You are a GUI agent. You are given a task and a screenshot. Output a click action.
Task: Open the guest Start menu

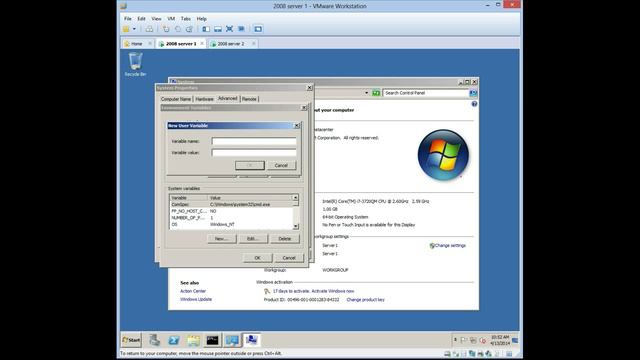pos(131,340)
